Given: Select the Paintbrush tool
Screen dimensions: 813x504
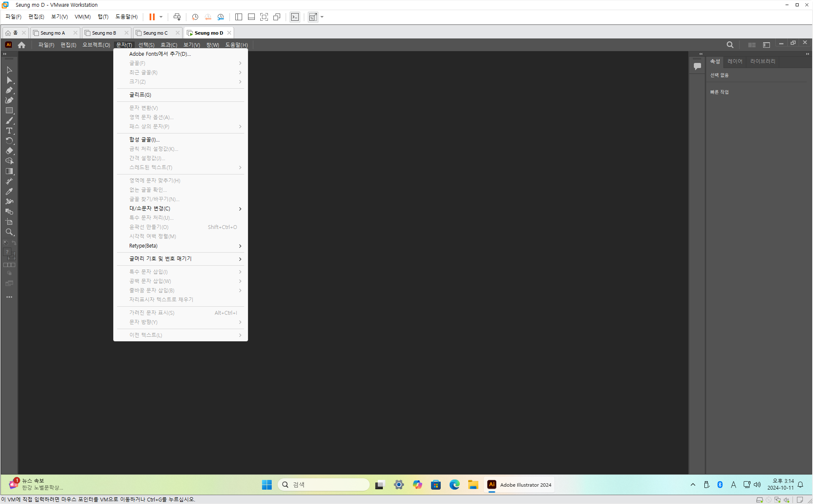Looking at the screenshot, I should tap(9, 120).
